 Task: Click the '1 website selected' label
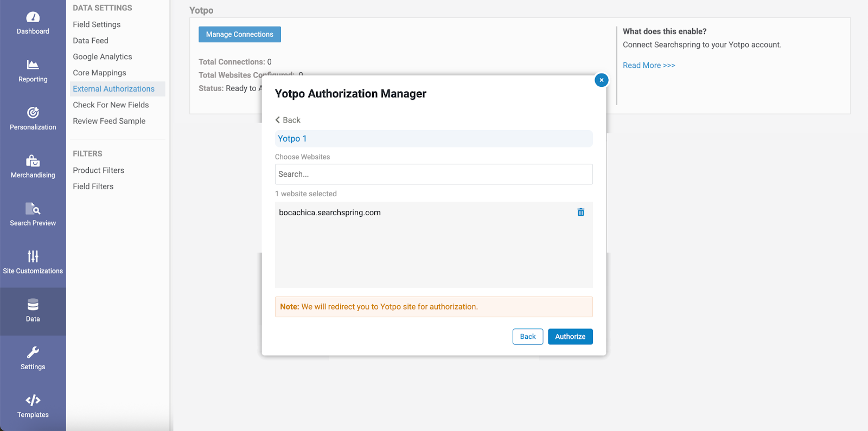pos(306,194)
